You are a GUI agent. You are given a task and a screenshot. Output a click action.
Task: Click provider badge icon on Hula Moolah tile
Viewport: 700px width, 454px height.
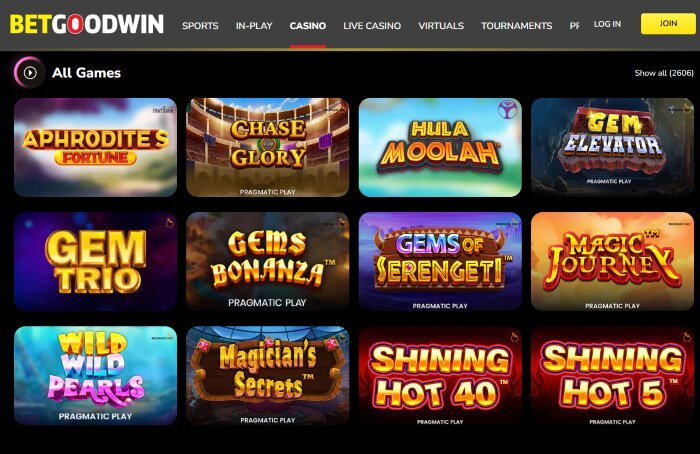point(508,109)
